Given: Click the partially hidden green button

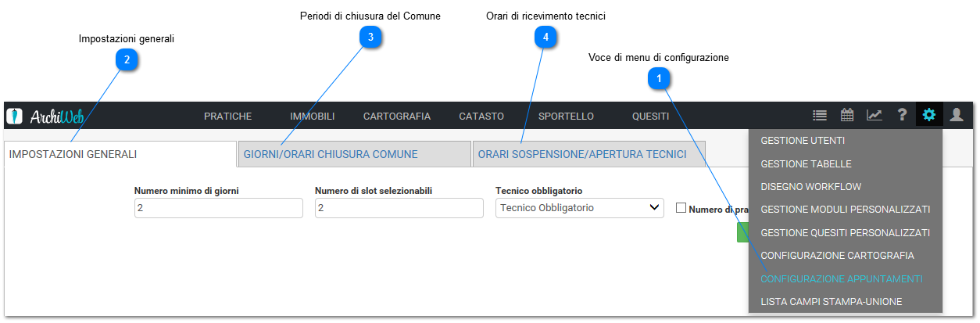Looking at the screenshot, I should 742,232.
